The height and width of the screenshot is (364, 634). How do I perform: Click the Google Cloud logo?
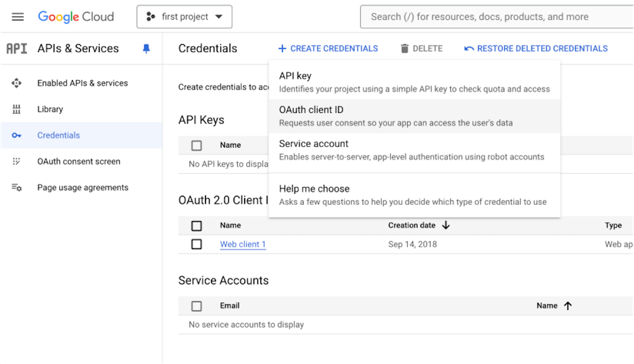tap(76, 17)
